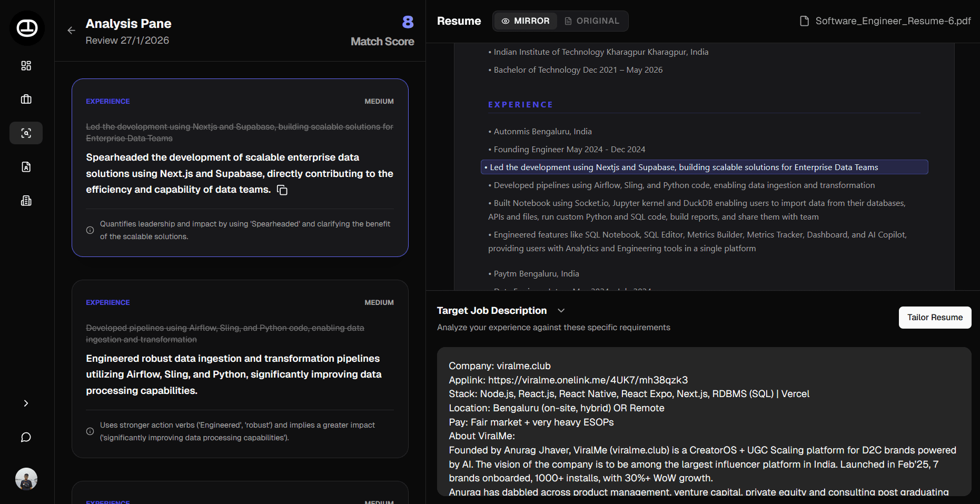Viewport: 980px width, 504px height.
Task: Click the 'Developed pipelines using Airflow' resume line
Action: 684,185
